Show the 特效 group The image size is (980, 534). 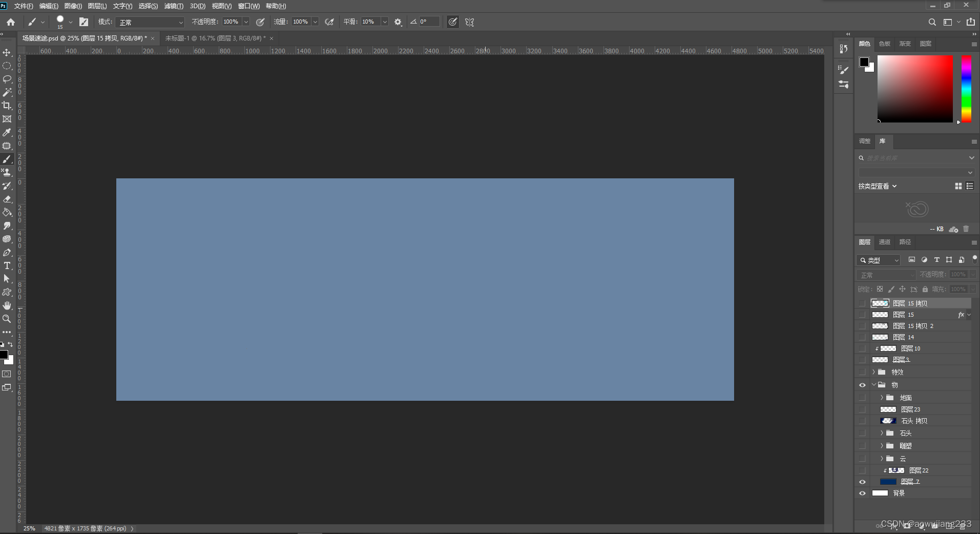coord(862,372)
